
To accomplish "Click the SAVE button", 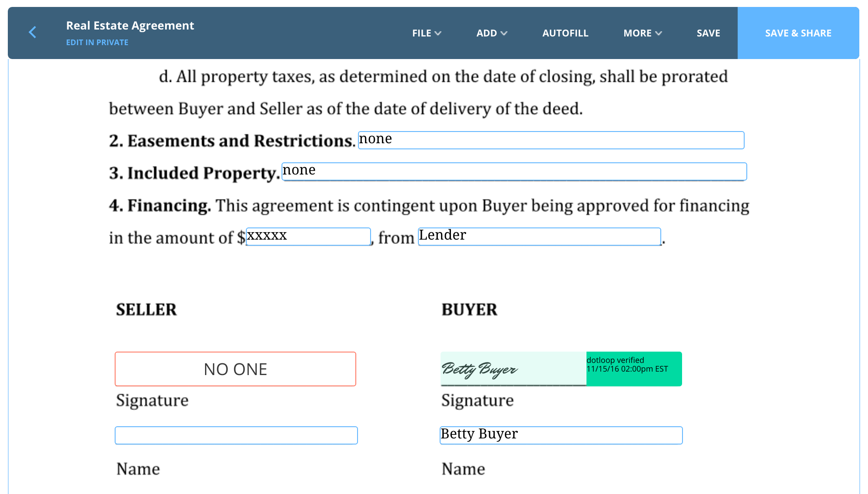I will [x=708, y=33].
